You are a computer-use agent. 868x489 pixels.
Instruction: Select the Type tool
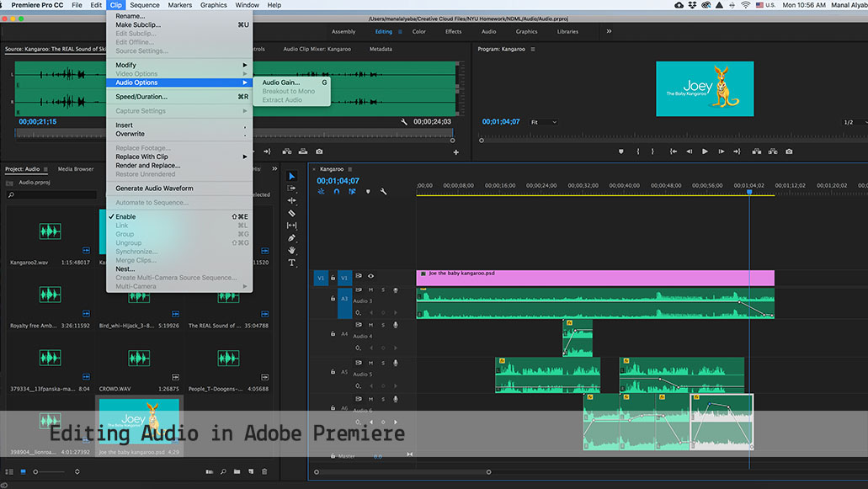[x=292, y=263]
